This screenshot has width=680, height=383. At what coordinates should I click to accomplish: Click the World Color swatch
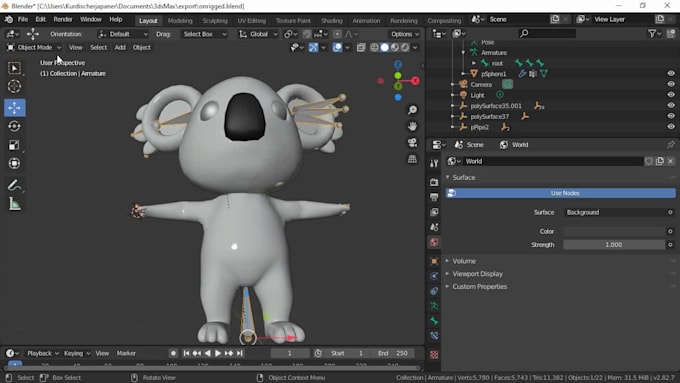[614, 231]
